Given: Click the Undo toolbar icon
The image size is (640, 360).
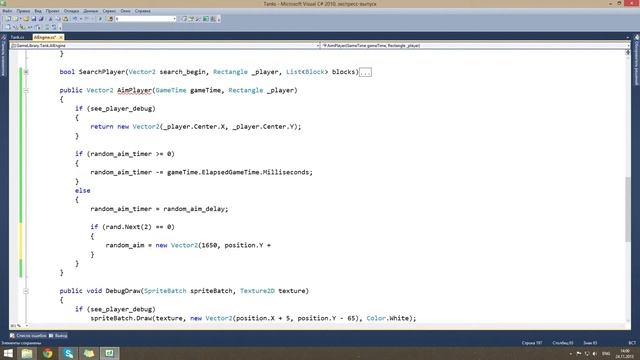Looking at the screenshot, I should pyautogui.click(x=75, y=19).
